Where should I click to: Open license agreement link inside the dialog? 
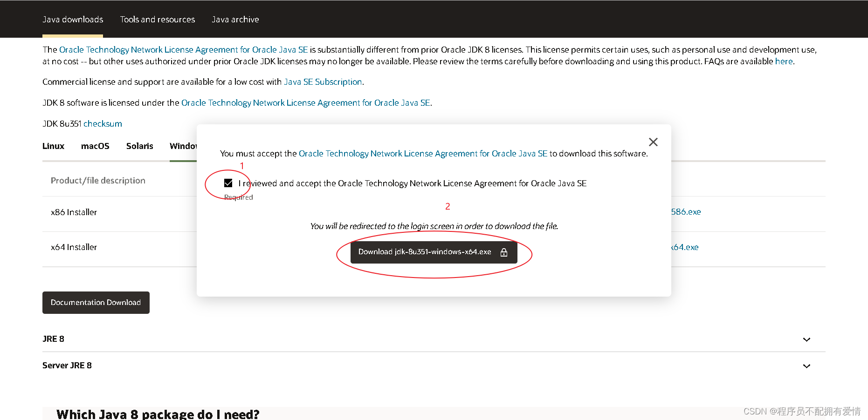pos(423,154)
